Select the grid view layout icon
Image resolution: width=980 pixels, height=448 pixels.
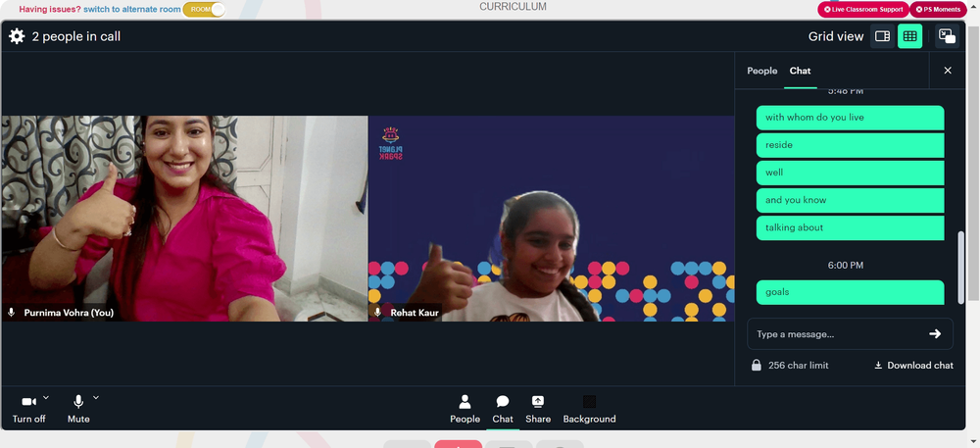point(910,36)
